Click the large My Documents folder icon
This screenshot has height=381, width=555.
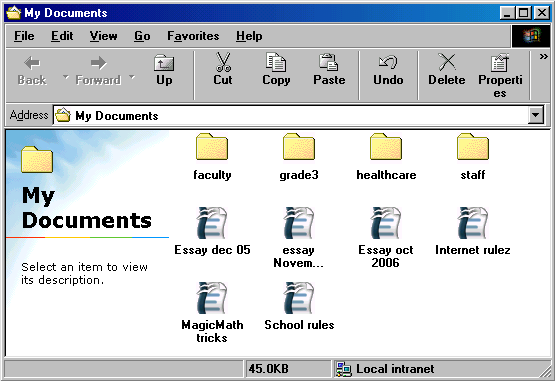click(37, 159)
